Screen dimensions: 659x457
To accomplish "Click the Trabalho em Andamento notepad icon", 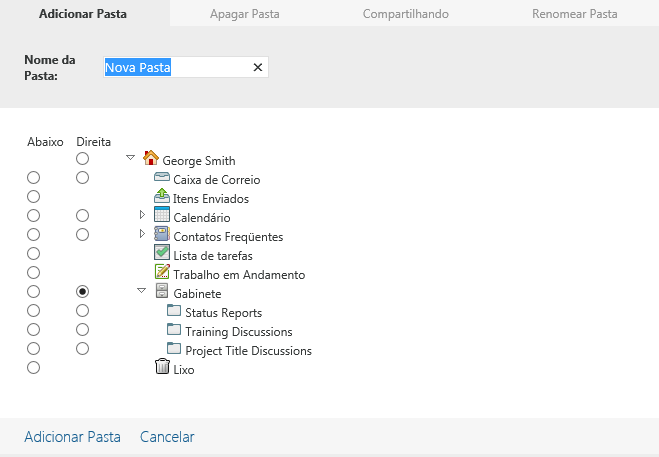I will (162, 272).
